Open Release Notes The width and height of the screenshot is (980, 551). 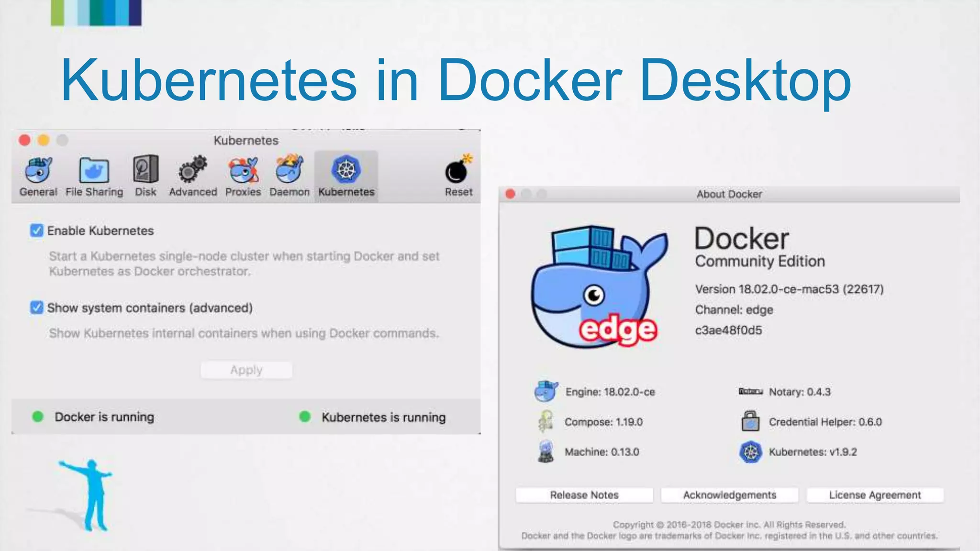(584, 495)
